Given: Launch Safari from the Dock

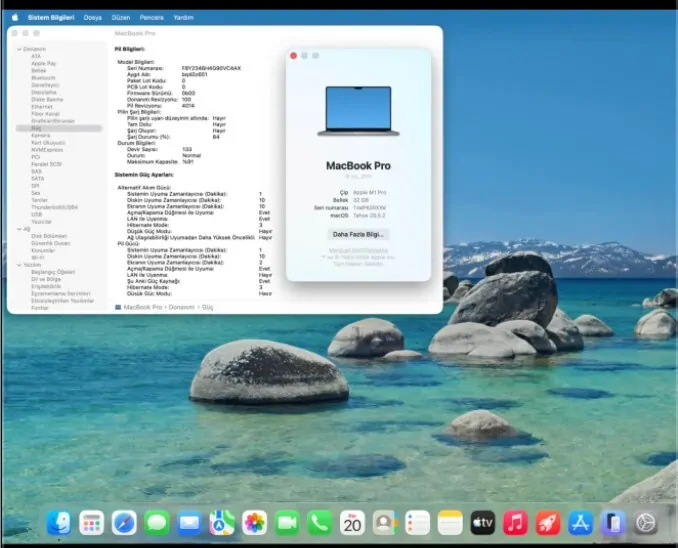Looking at the screenshot, I should tap(124, 523).
